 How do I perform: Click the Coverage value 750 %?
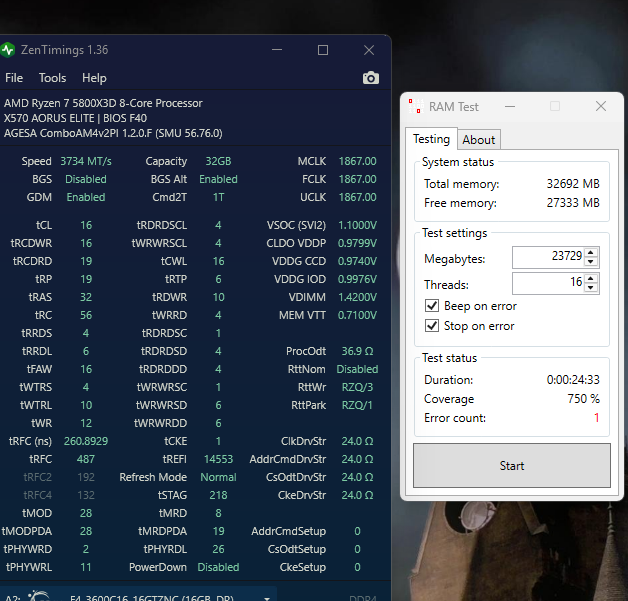[584, 399]
